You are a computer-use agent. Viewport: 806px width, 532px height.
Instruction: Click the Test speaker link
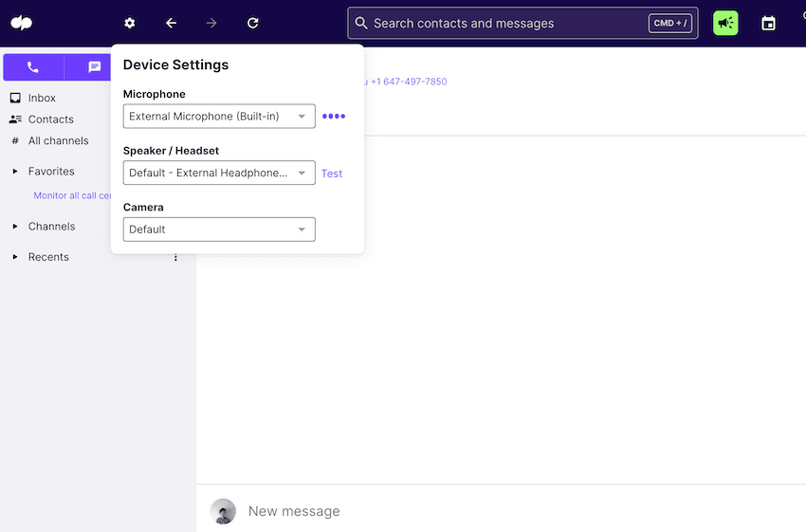point(332,174)
